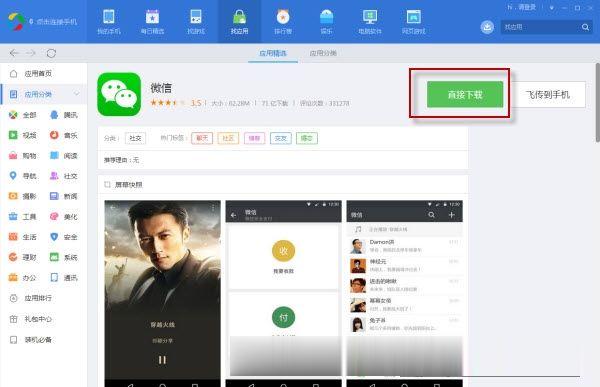Open second screenshot showing 收 and 付
The width and height of the screenshot is (600, 387).
284,293
